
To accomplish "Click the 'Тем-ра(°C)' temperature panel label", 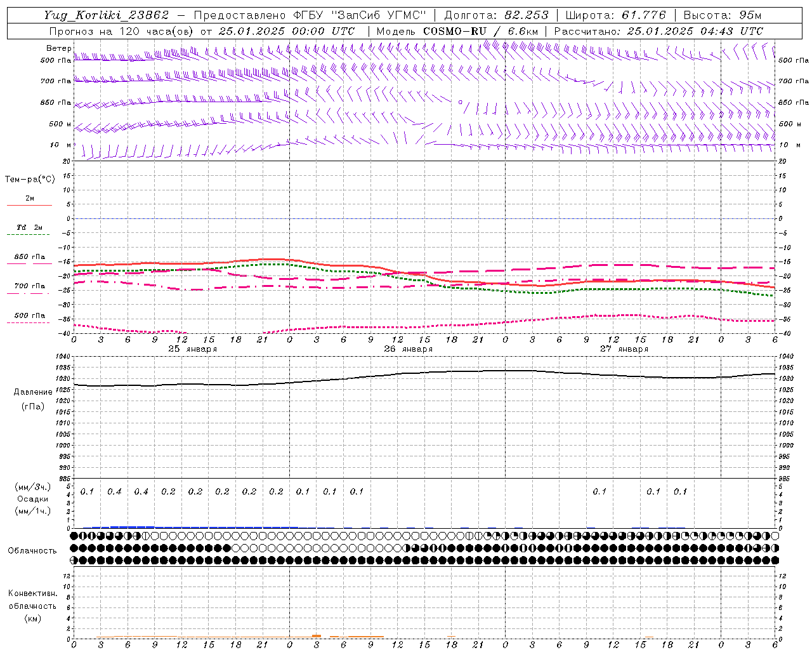I will pyautogui.click(x=30, y=180).
